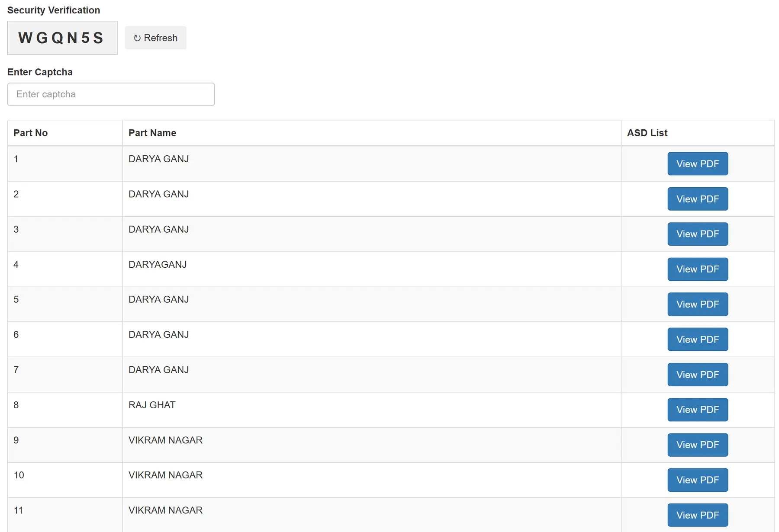The image size is (779, 532).
Task: Open View PDF for part 6
Action: click(x=698, y=340)
